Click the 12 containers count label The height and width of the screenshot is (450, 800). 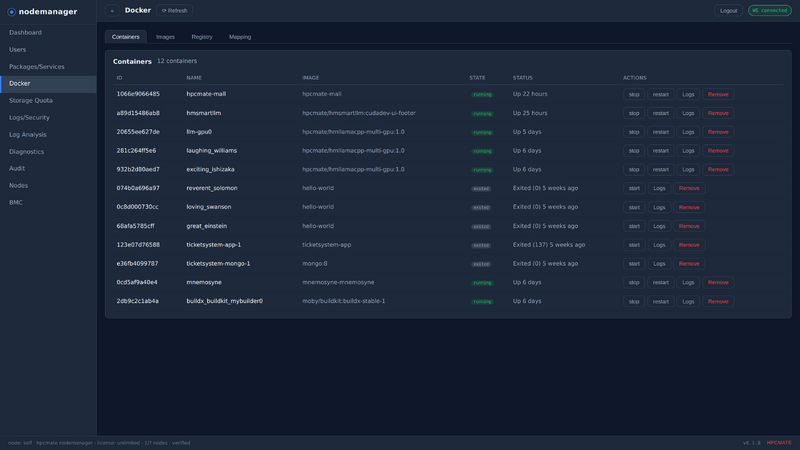click(177, 61)
